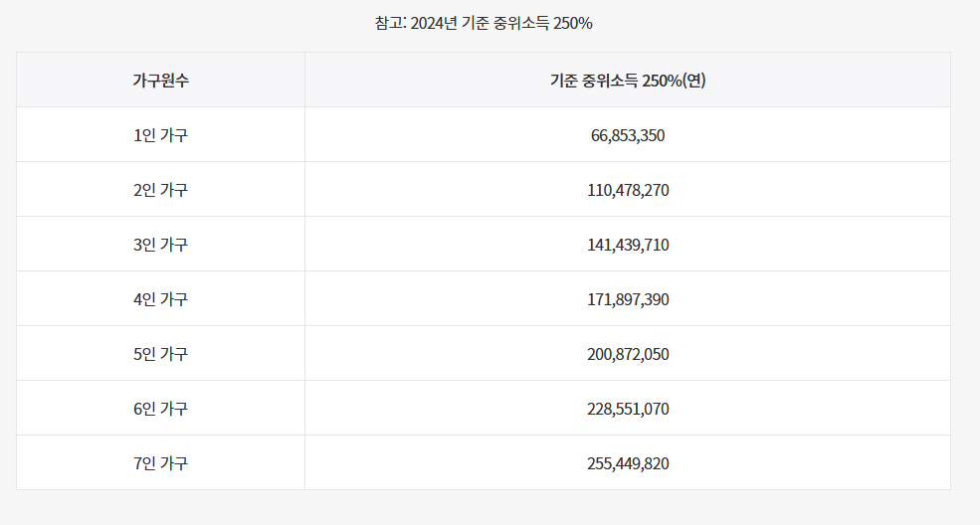980x525 pixels.
Task: Click the '5인 가구' row label
Action: pos(160,354)
